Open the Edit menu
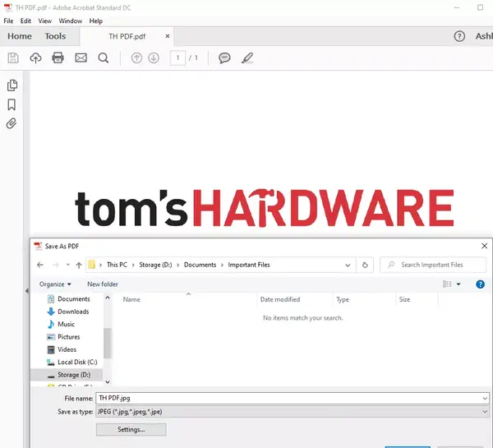493x448 pixels. (x=25, y=21)
